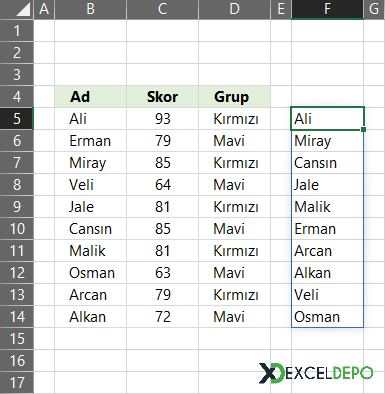Click Erman in column F
Screen dimensions: 385x394
[327, 229]
